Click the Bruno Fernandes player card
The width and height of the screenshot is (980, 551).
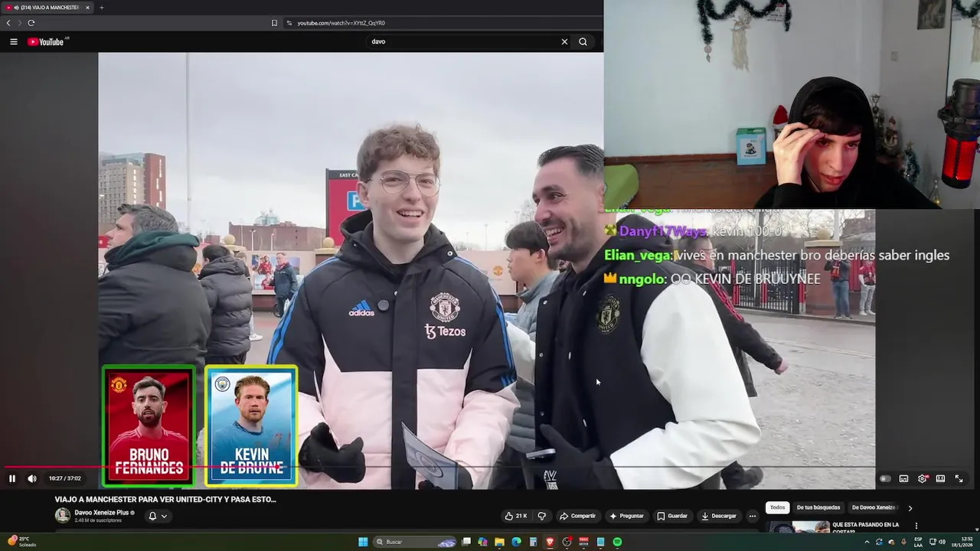149,426
